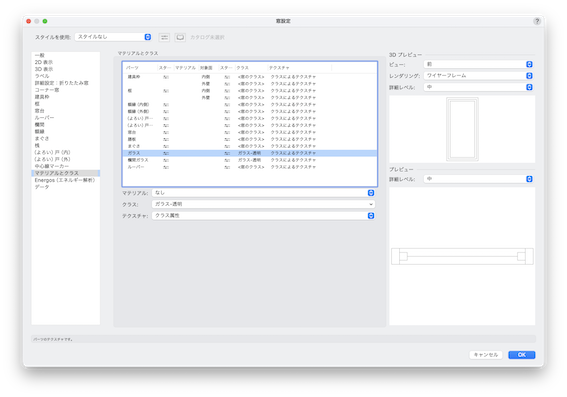This screenshot has width=567, height=397.
Task: Select 框 in the category list
Action: [65, 104]
